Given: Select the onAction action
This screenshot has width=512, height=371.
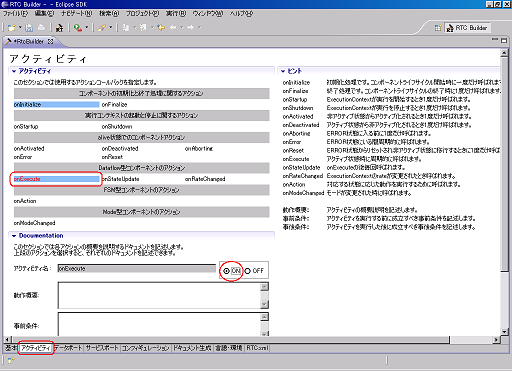Looking at the screenshot, I should [25, 201].
